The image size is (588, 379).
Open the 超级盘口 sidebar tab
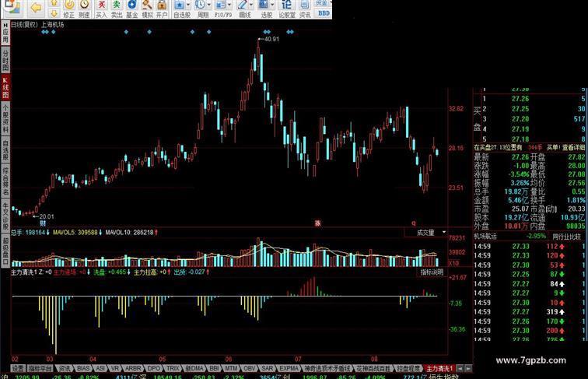[x=5, y=251]
